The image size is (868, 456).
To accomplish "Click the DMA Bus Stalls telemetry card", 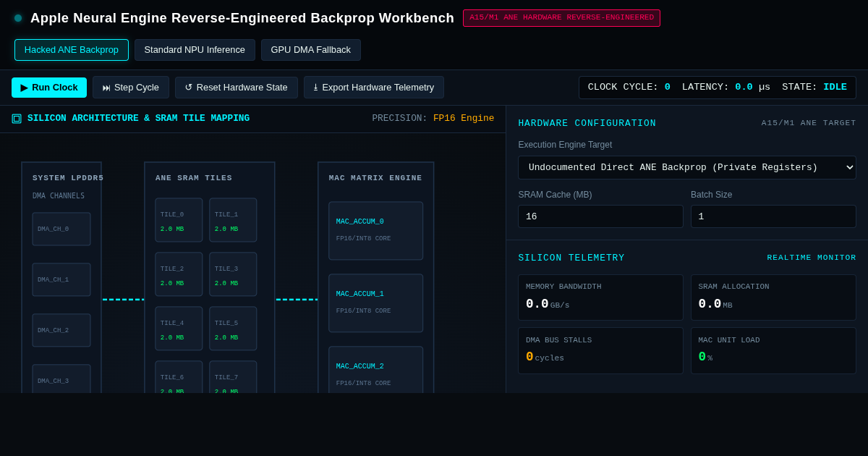I will click(600, 351).
